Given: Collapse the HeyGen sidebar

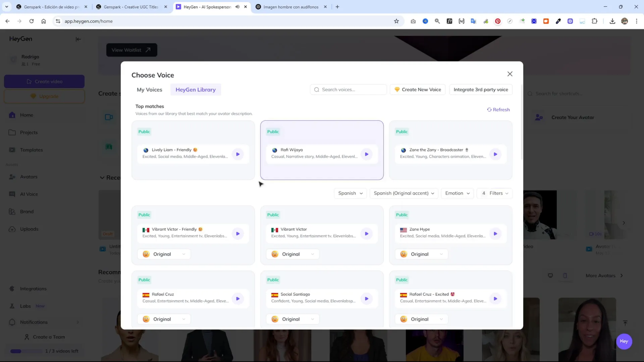Looking at the screenshot, I should pyautogui.click(x=78, y=39).
